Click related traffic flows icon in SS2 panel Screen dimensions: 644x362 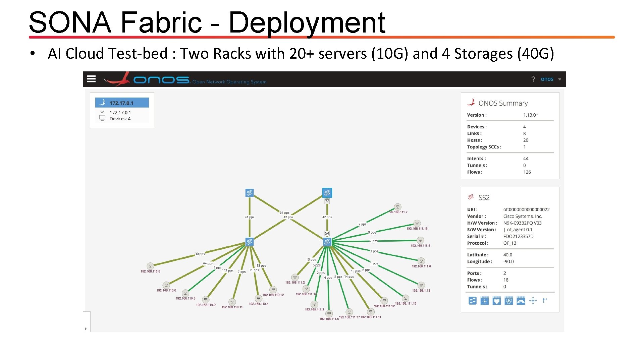(533, 301)
